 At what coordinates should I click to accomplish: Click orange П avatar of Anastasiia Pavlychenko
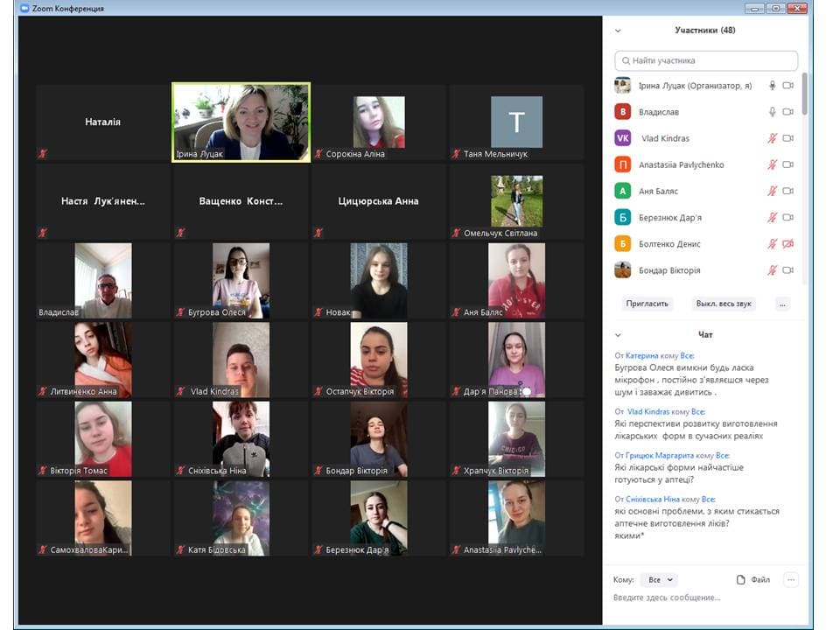[x=622, y=164]
